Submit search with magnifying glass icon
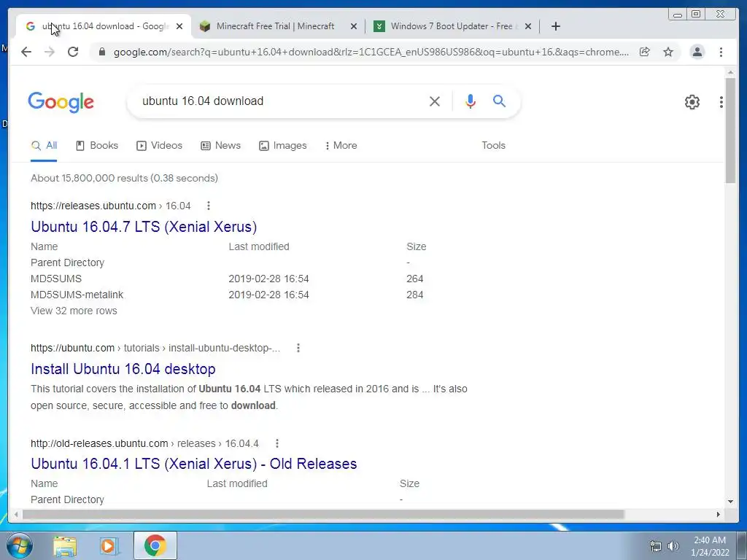747x560 pixels. (x=499, y=101)
